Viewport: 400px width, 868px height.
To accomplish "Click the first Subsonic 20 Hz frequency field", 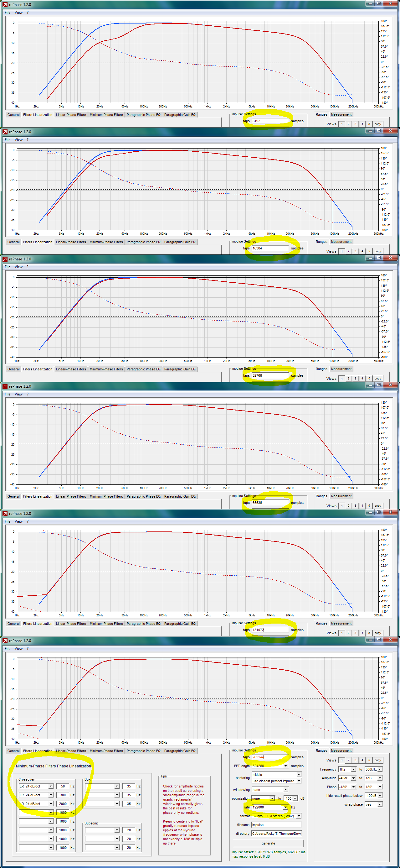I will [x=129, y=830].
